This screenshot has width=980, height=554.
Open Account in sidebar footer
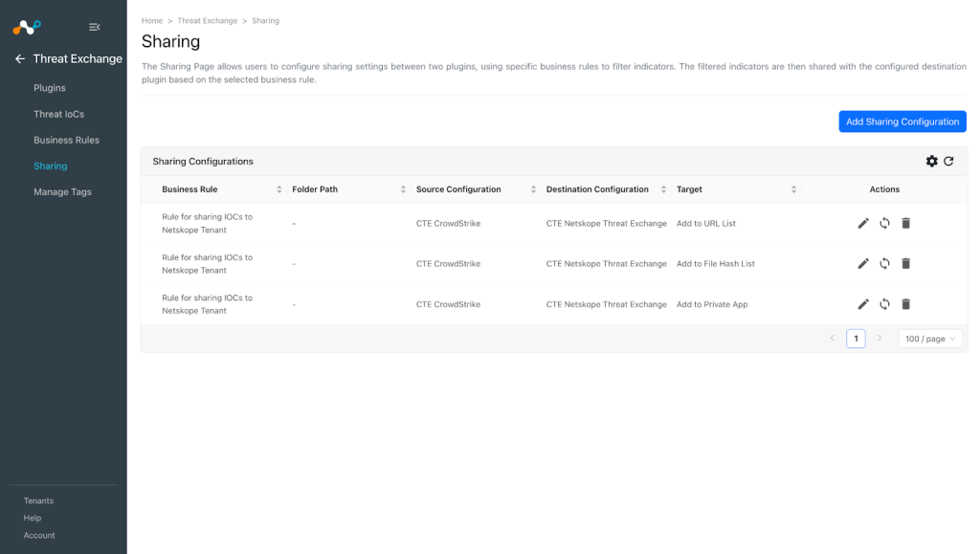(x=38, y=535)
